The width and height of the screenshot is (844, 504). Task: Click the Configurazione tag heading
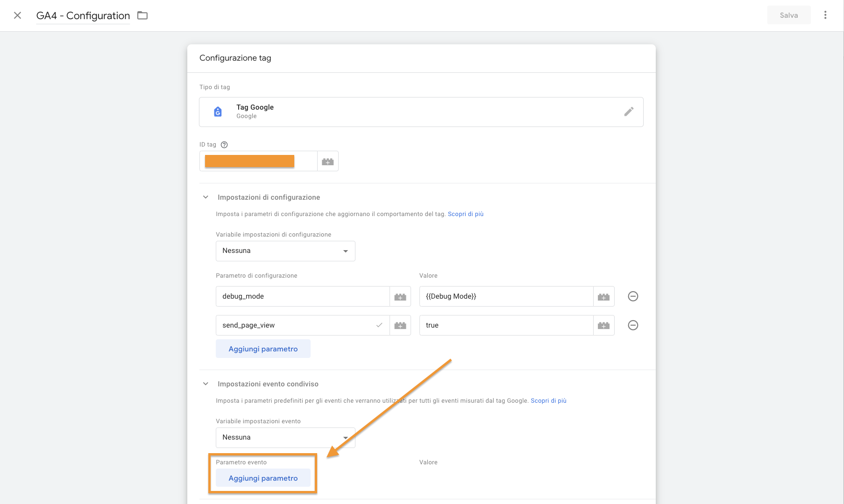pyautogui.click(x=235, y=58)
